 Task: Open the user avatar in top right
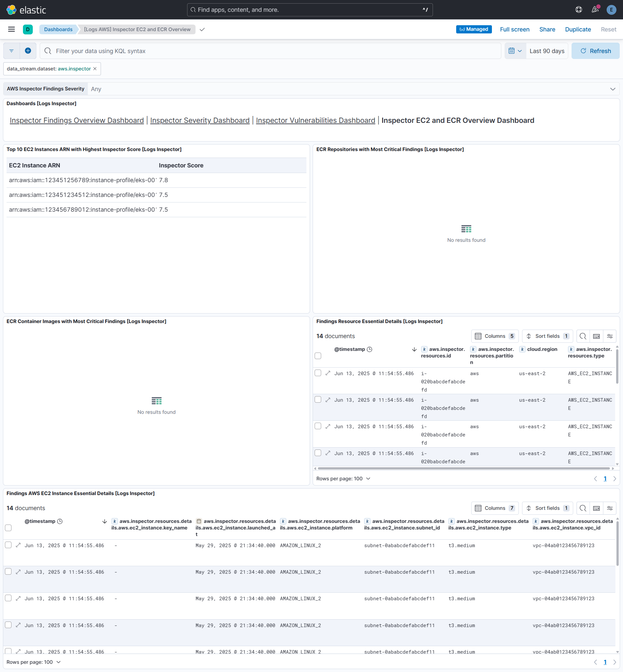click(611, 10)
